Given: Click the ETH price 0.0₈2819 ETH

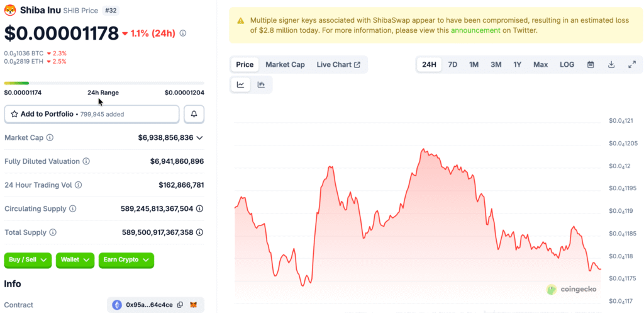Looking at the screenshot, I should click(23, 62).
